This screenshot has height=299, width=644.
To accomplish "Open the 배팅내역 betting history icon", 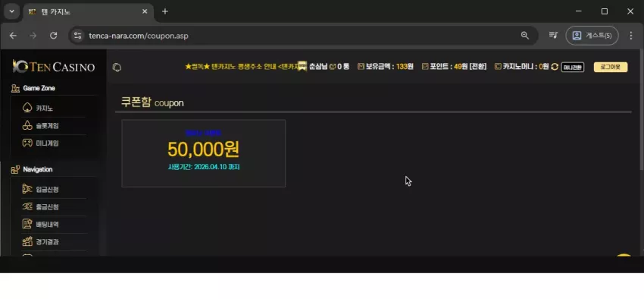I will 27,224.
